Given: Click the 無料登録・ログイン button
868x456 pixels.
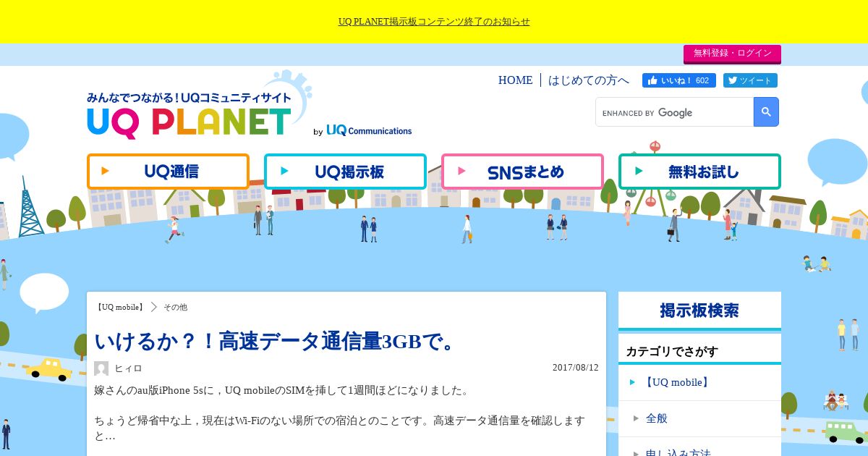Looking at the screenshot, I should click(732, 54).
